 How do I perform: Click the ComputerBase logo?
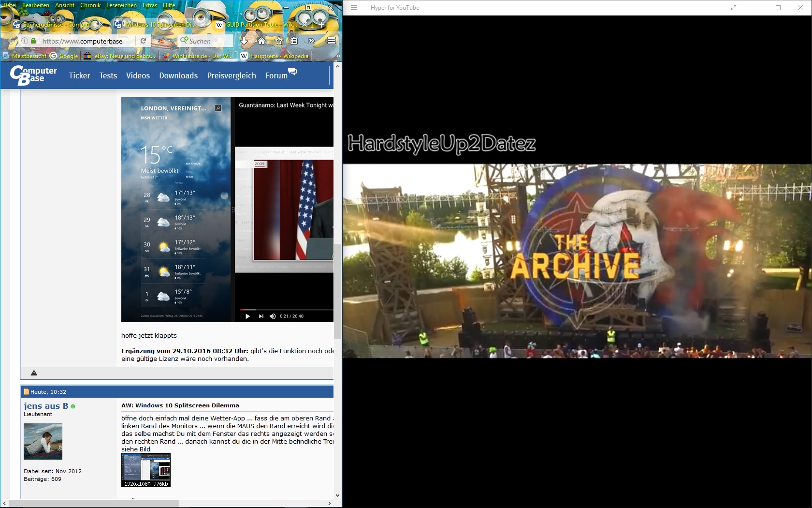pos(33,75)
